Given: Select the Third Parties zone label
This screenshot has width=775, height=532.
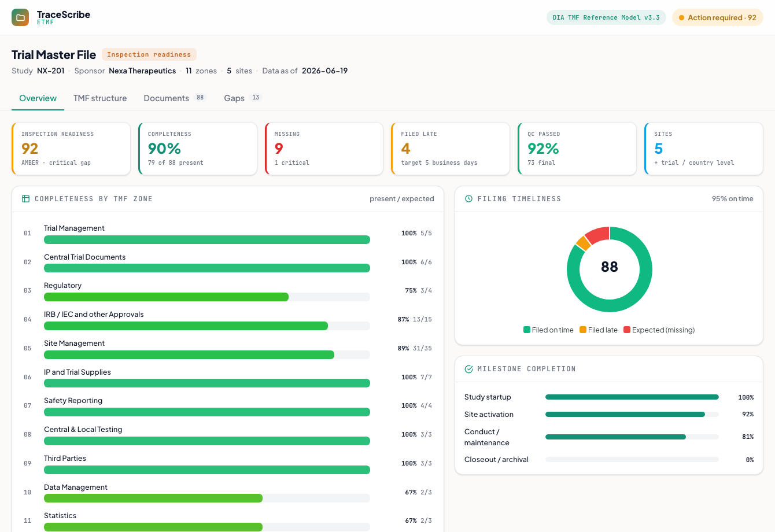Looking at the screenshot, I should click(65, 459).
